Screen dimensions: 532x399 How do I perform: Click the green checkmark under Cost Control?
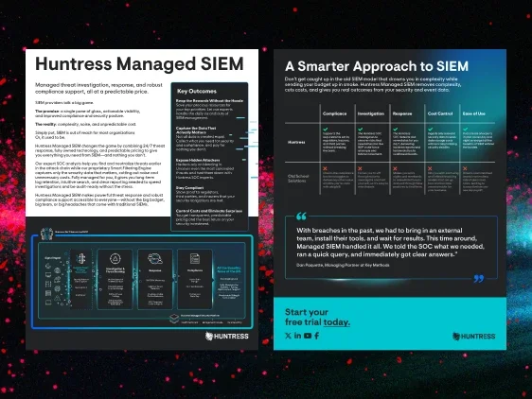pyautogui.click(x=430, y=130)
